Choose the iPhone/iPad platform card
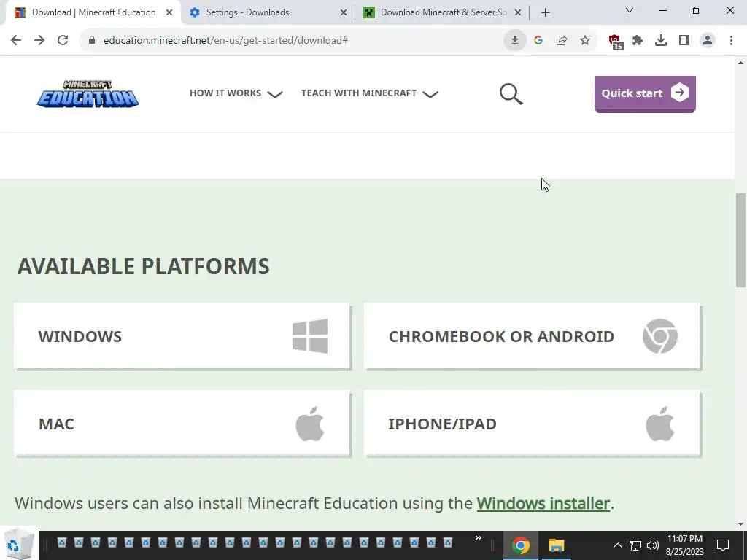The image size is (747, 560). pyautogui.click(x=532, y=424)
